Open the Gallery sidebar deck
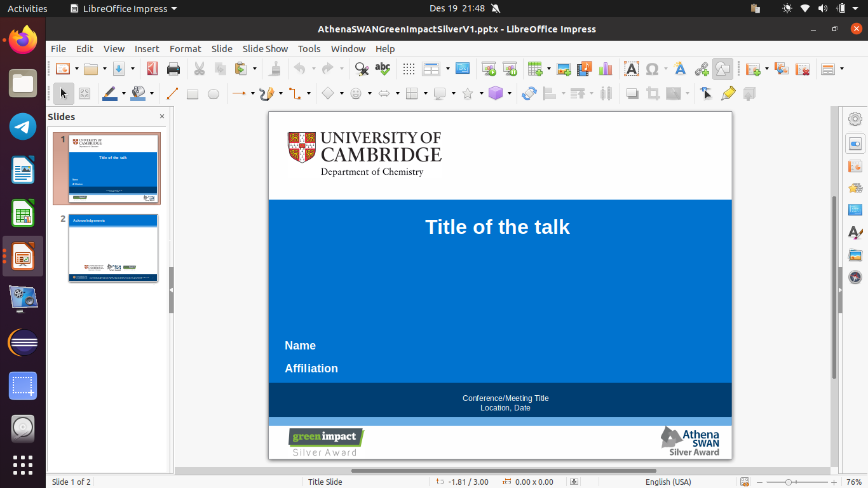This screenshot has width=868, height=488. (x=855, y=255)
